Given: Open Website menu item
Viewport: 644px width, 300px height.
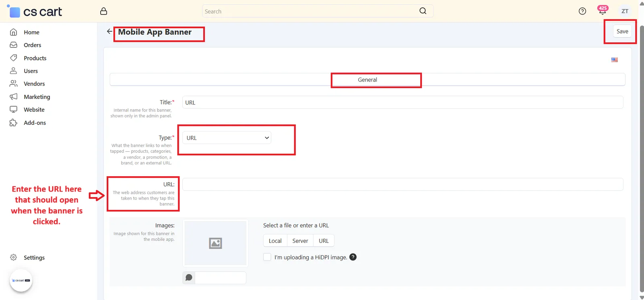Looking at the screenshot, I should click(34, 109).
